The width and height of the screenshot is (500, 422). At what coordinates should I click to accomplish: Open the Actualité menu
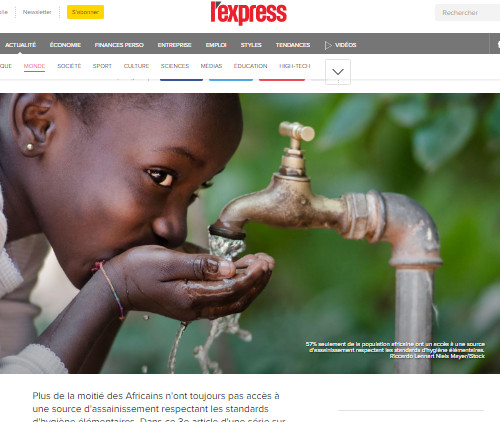20,45
